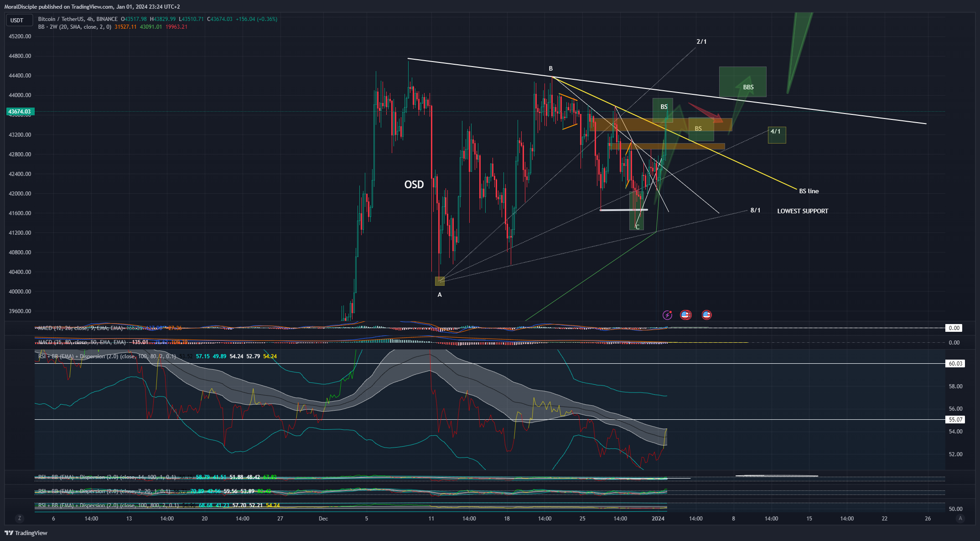Click the Z timezone icon on time axis
Viewport: 980px width, 541px height.
click(x=19, y=518)
